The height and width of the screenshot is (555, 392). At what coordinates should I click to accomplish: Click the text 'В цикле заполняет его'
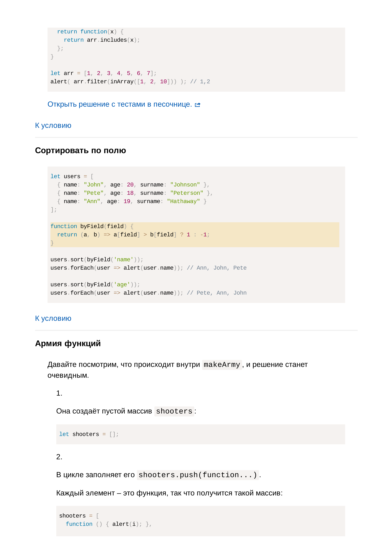[95, 475]
